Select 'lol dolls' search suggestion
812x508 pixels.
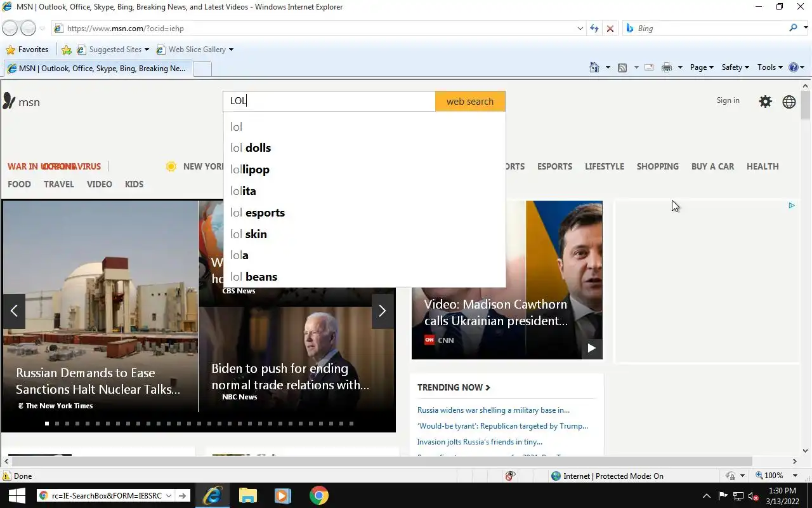point(364,148)
